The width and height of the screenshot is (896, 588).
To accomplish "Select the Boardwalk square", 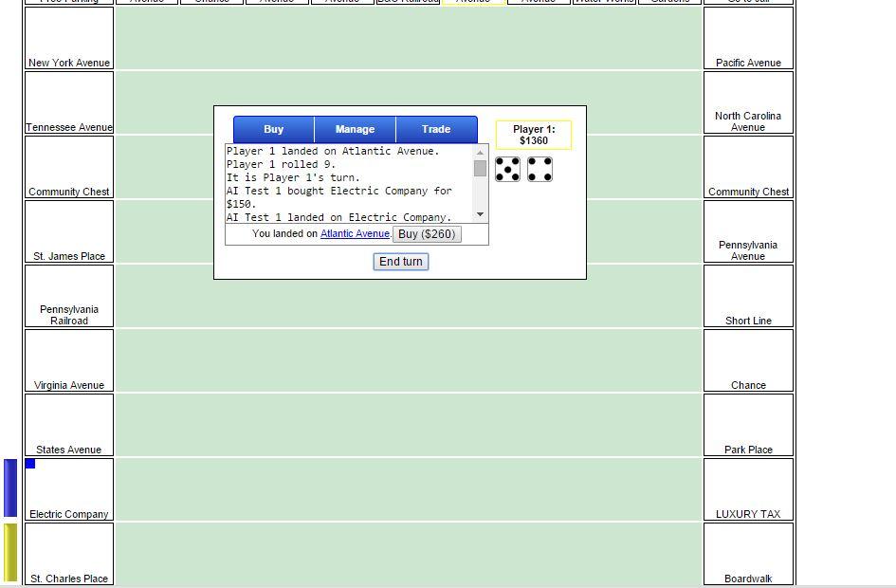I will click(749, 554).
